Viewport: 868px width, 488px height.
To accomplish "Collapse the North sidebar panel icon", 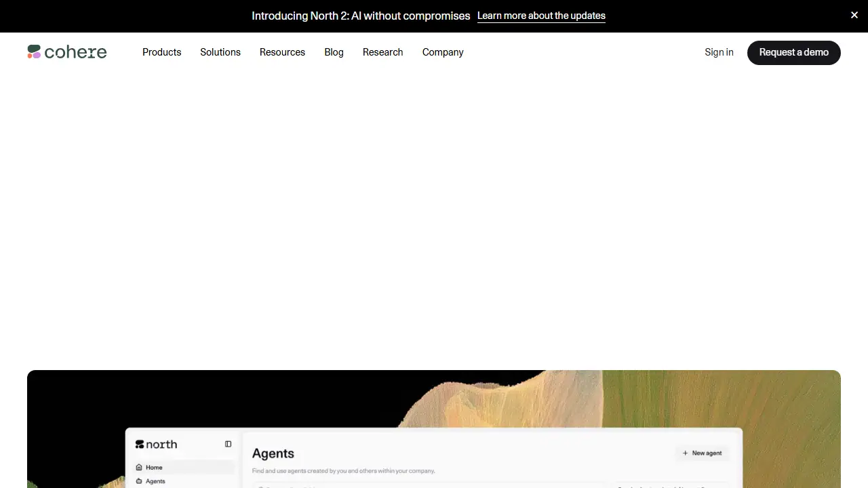I will [228, 444].
